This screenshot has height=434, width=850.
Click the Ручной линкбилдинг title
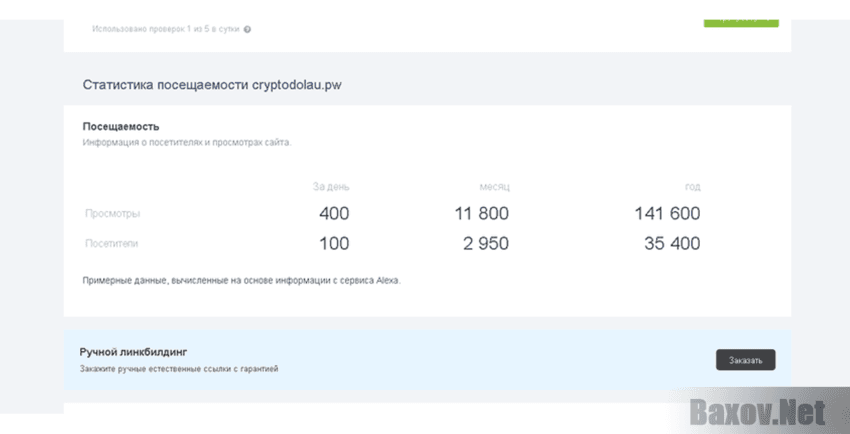(133, 352)
